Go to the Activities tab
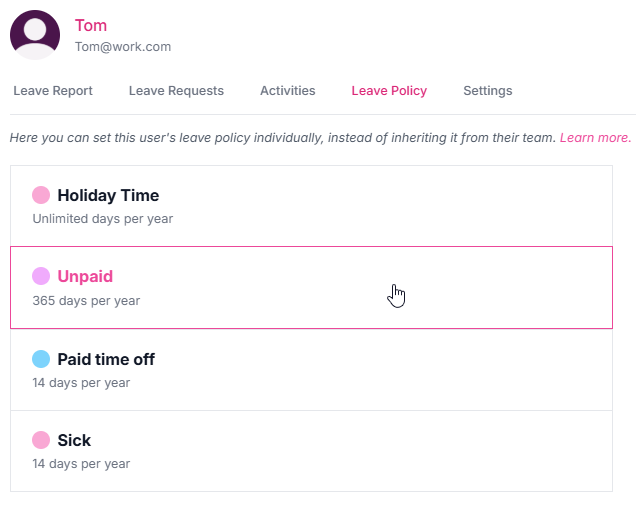 pos(288,90)
